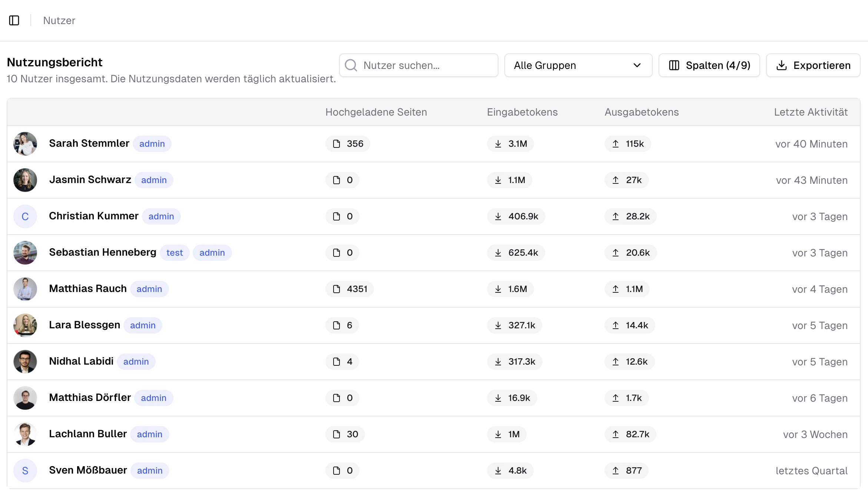Sort by Hochgeladene Seiten column header
Image resolution: width=868 pixels, height=501 pixels.
pos(376,112)
